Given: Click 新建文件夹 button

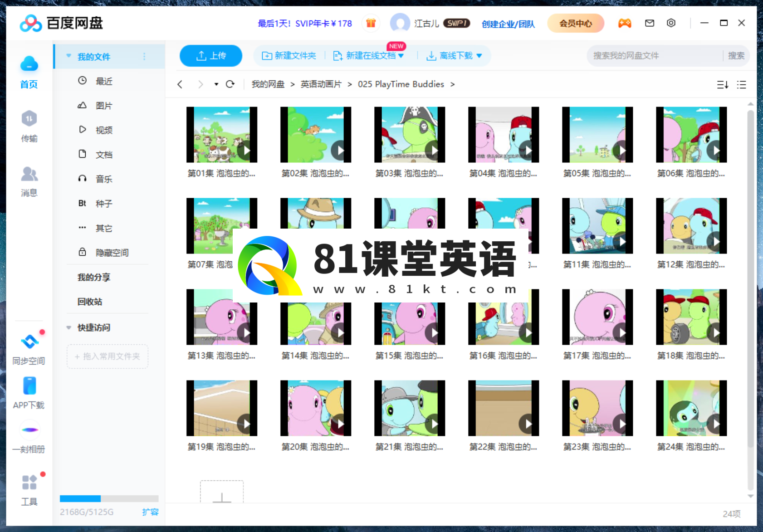Looking at the screenshot, I should coord(289,56).
